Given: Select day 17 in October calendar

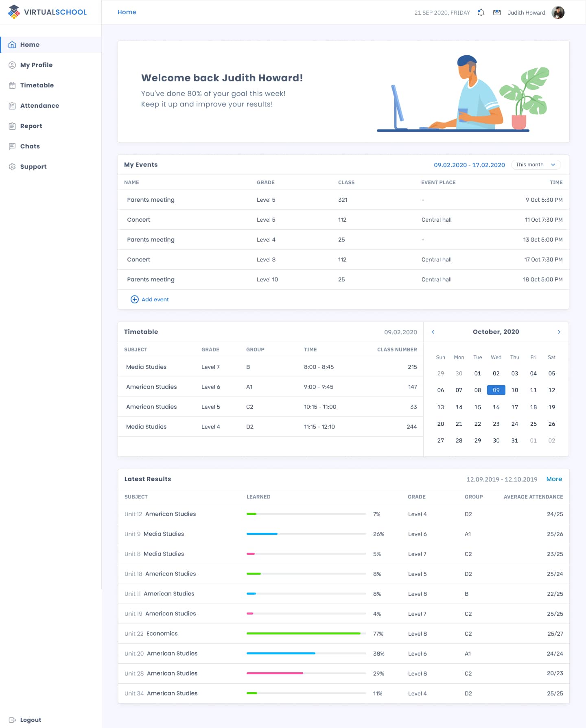Looking at the screenshot, I should pyautogui.click(x=514, y=407).
